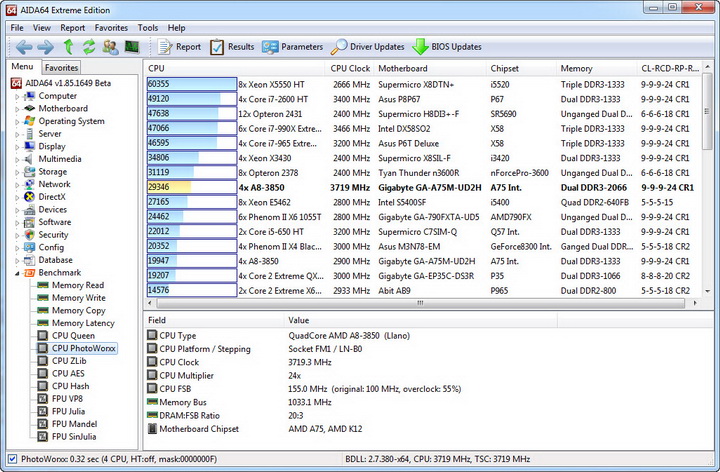Image resolution: width=720 pixels, height=472 pixels.
Task: Select the Config tree icon
Action: point(29,247)
